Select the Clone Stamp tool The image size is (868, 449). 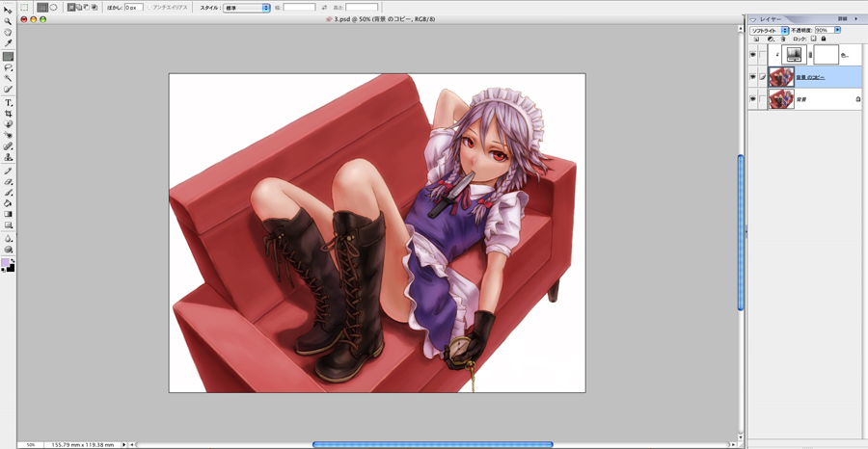point(8,157)
